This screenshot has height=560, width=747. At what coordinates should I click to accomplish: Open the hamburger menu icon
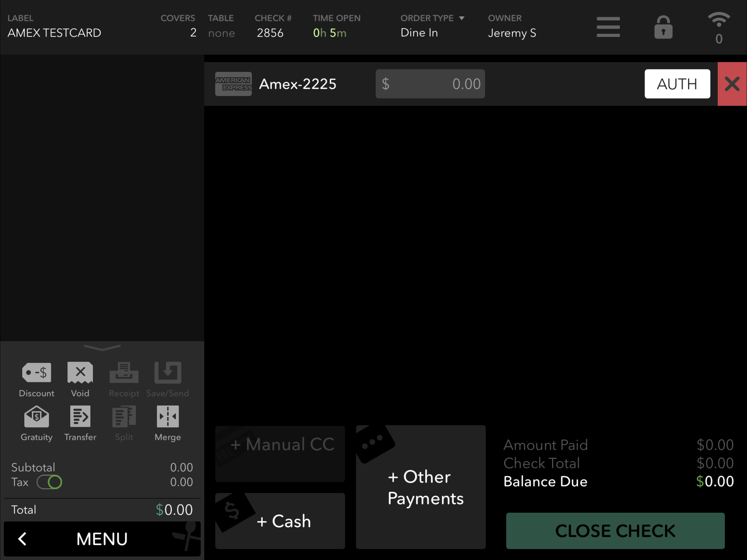(x=608, y=27)
